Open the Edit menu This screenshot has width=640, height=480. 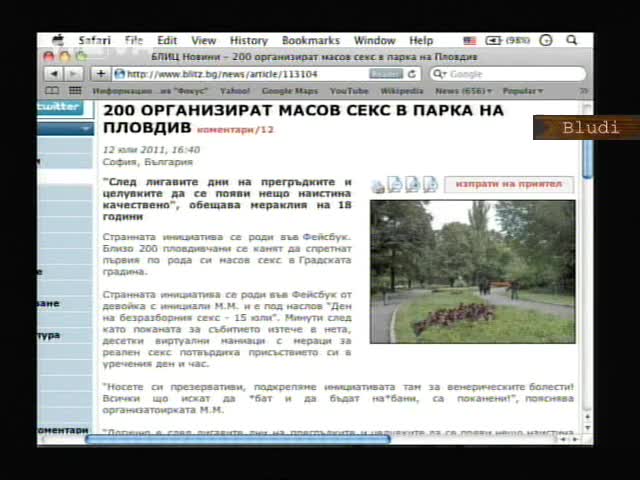tap(167, 40)
